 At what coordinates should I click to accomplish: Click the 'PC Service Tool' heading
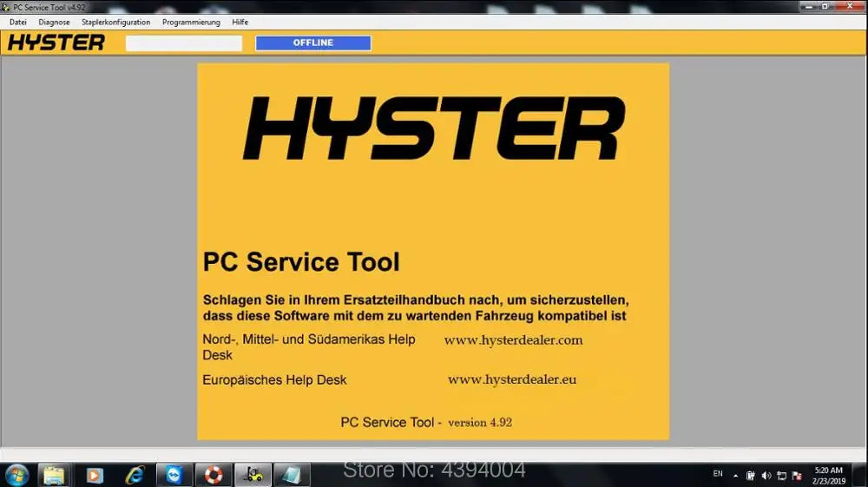tap(301, 262)
